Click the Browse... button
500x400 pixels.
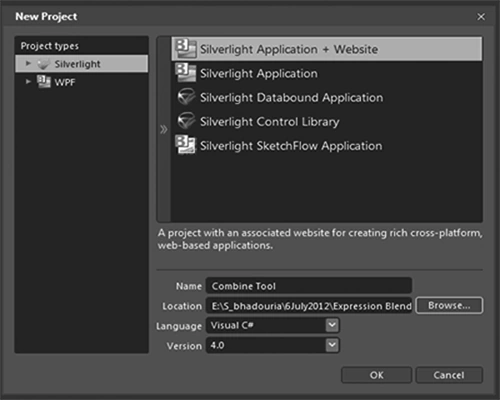click(x=449, y=305)
